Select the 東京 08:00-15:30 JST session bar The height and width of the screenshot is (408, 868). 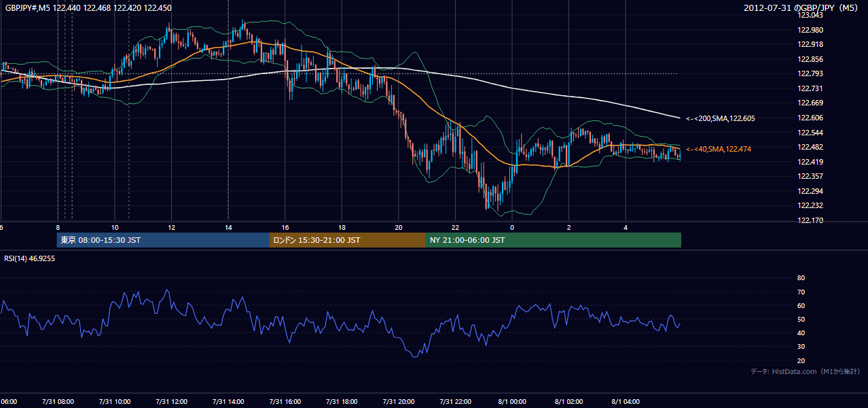(x=163, y=240)
